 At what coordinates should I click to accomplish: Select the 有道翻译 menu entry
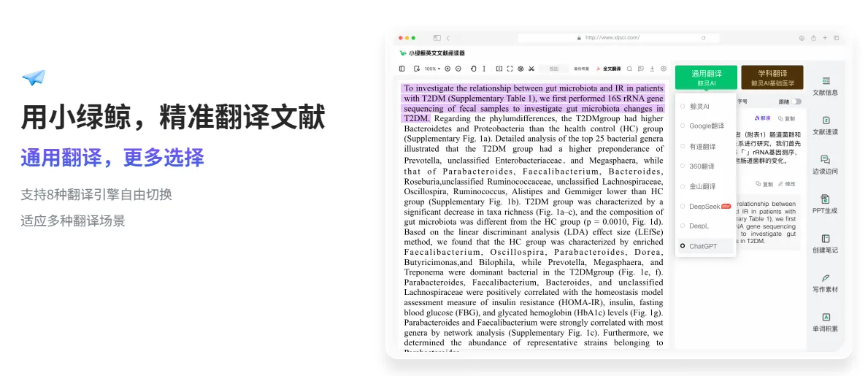point(702,146)
